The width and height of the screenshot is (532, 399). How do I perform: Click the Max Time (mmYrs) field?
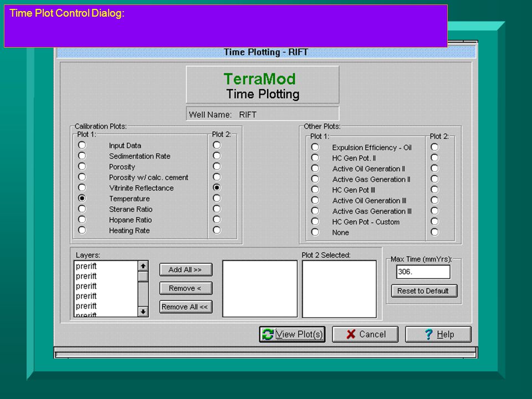(x=423, y=272)
